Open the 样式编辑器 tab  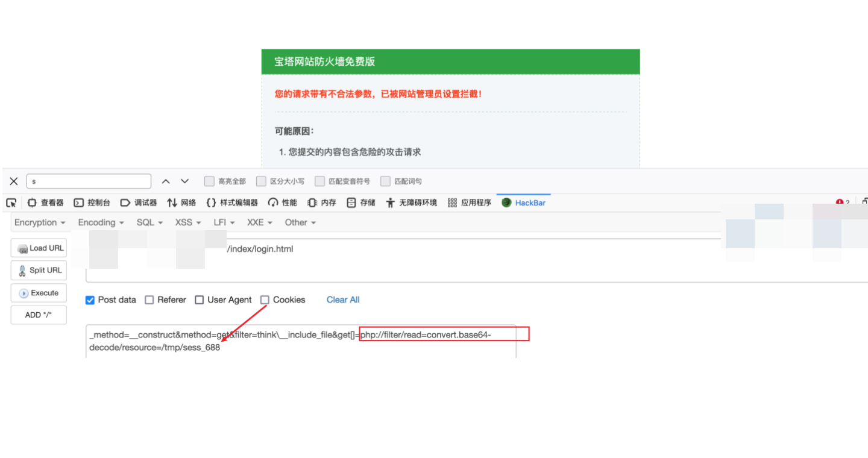pos(232,202)
